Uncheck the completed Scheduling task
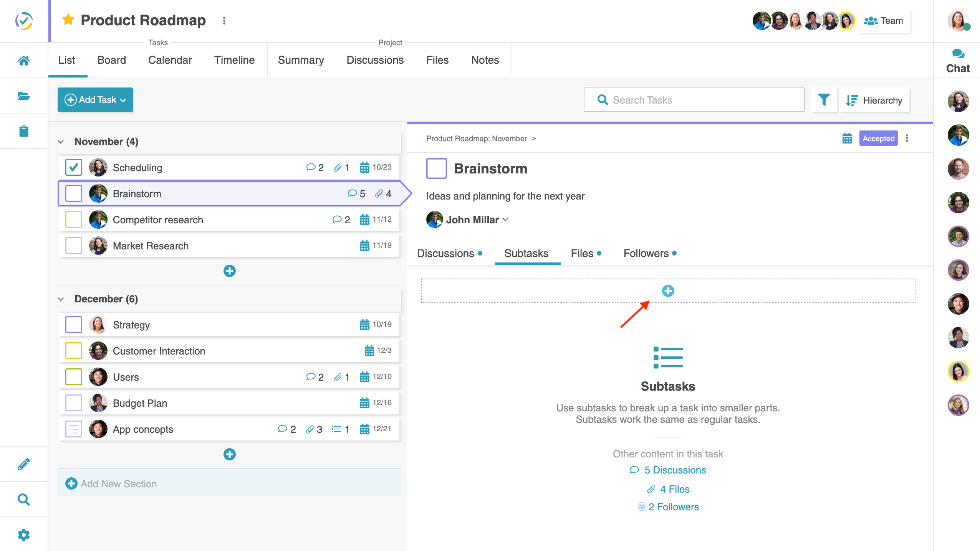The height and width of the screenshot is (551, 980). pyautogui.click(x=73, y=167)
